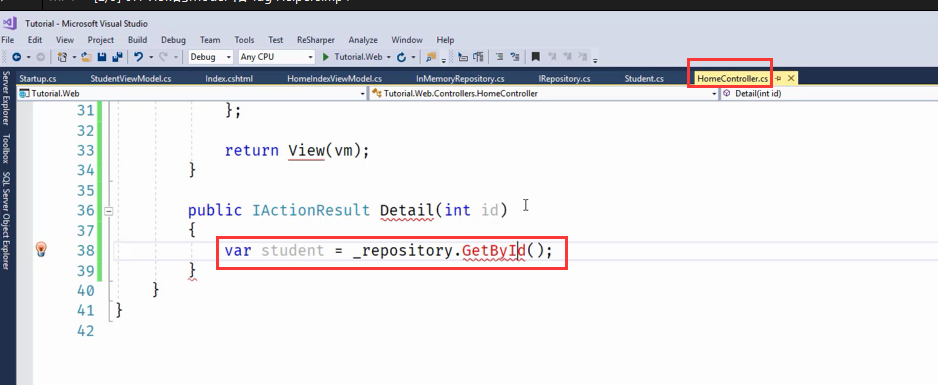Switch to the HomeIndexViewModel.cs tab
This screenshot has height=385, width=938.
click(x=334, y=78)
